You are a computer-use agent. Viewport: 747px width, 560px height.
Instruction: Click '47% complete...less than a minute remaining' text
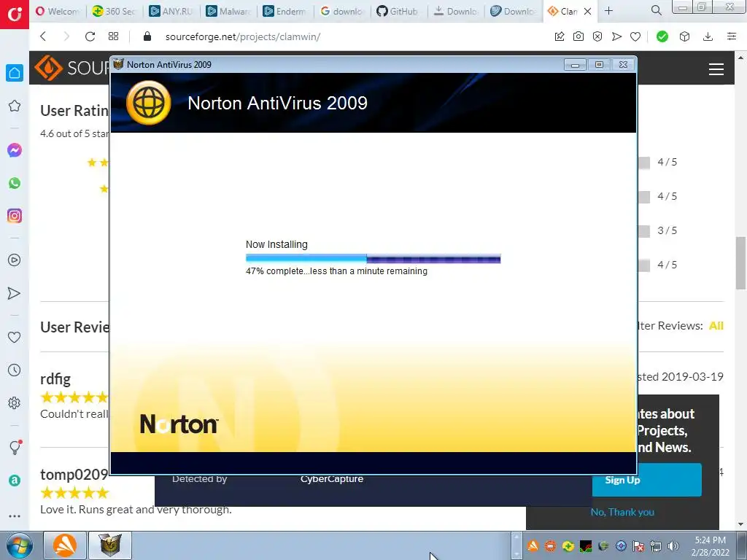(x=336, y=271)
